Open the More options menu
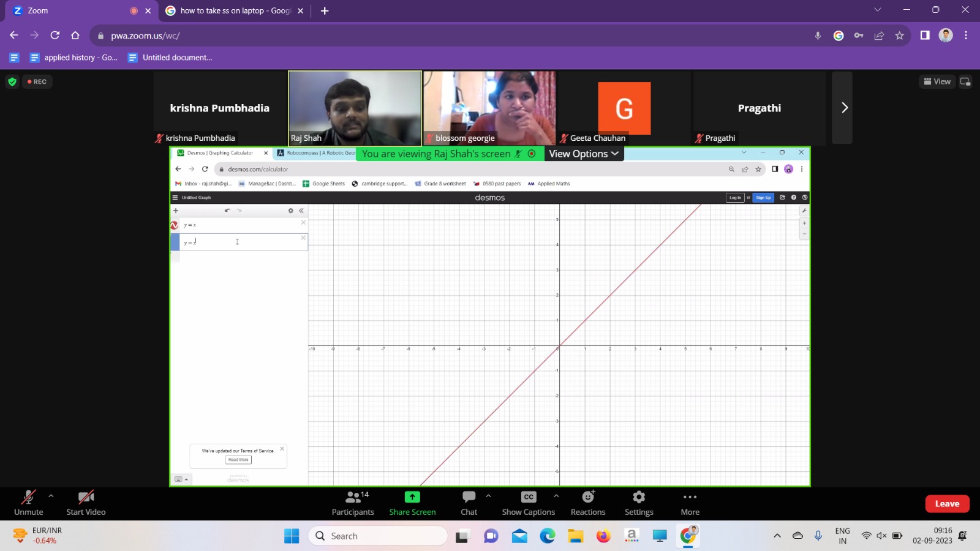 click(x=690, y=503)
